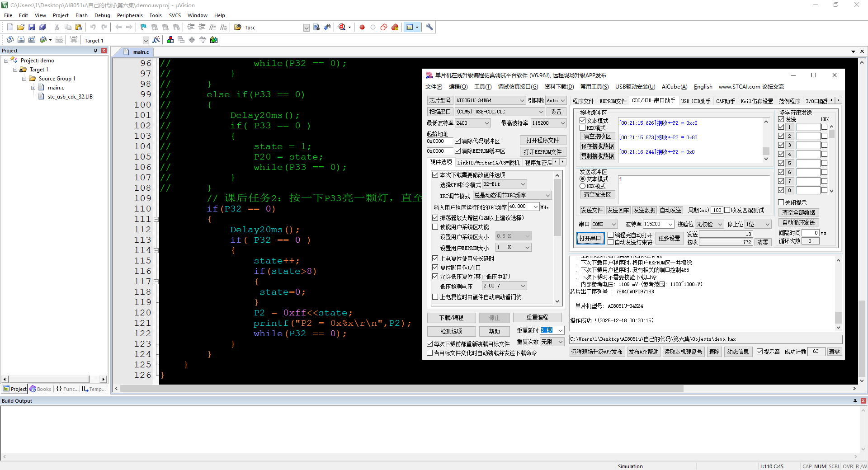Open the Peripherals menu
The height and width of the screenshot is (470, 868).
(x=130, y=15)
